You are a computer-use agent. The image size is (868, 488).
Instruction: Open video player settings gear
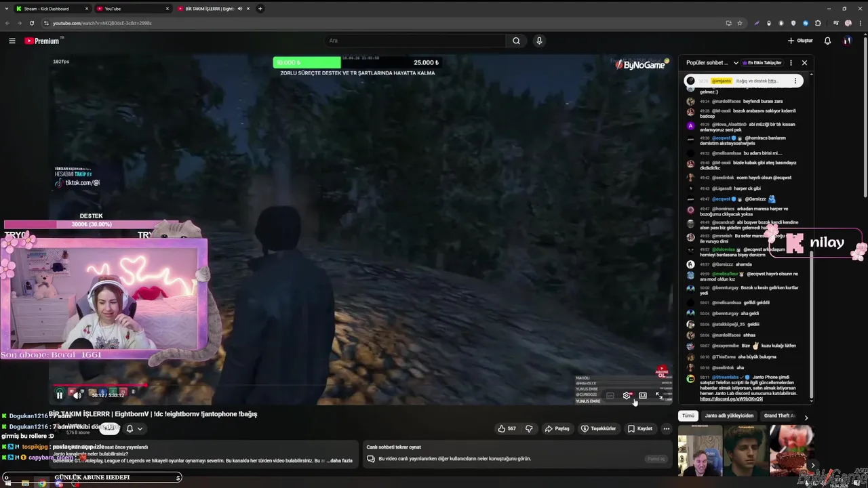tap(627, 395)
